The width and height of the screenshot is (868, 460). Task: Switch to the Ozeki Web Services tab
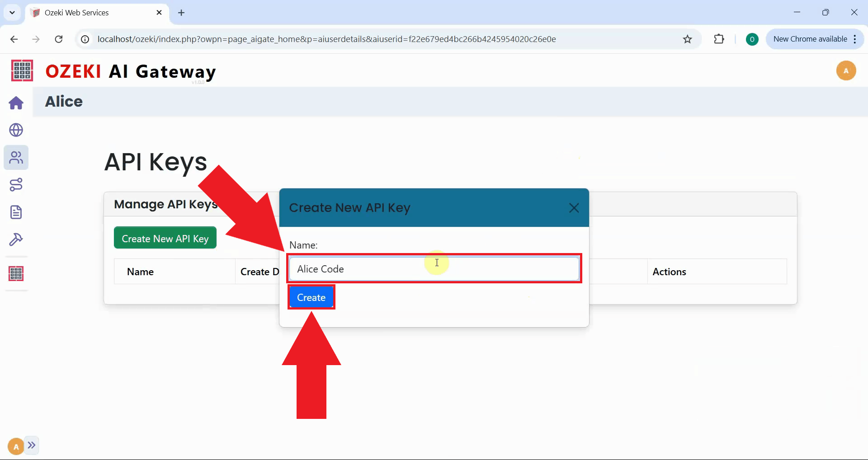pyautogui.click(x=81, y=13)
